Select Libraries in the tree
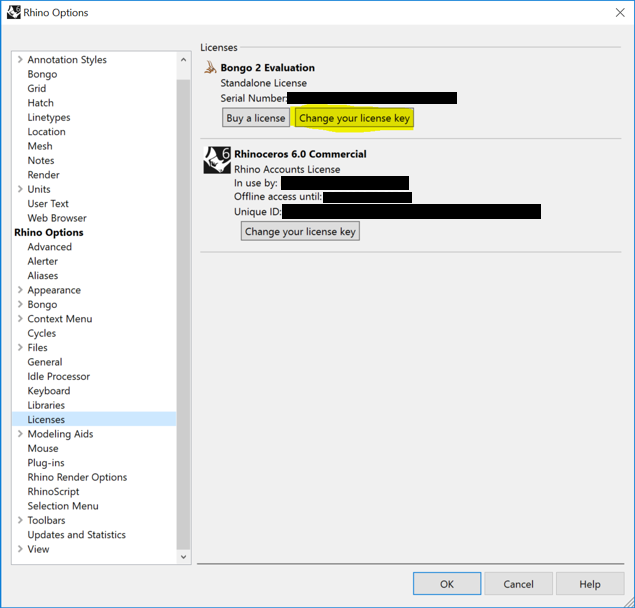The width and height of the screenshot is (635, 608). 46,405
